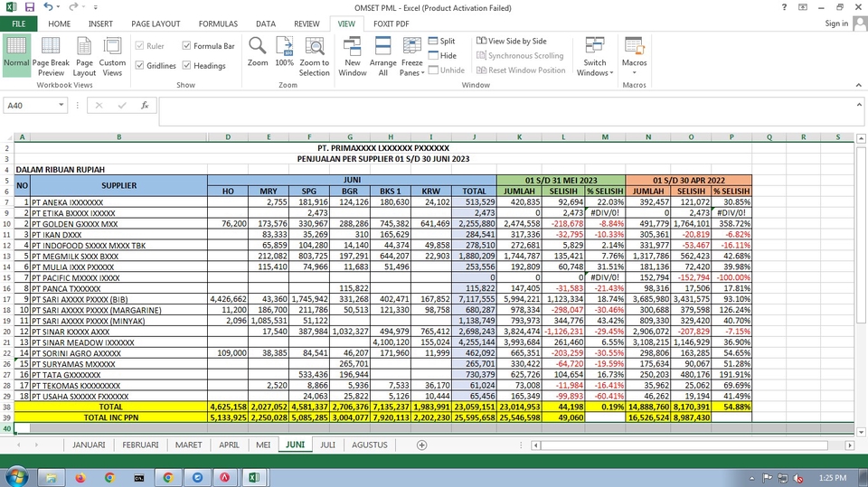868x487 pixels.
Task: Collapse the ribbon
Action: pos(859,85)
